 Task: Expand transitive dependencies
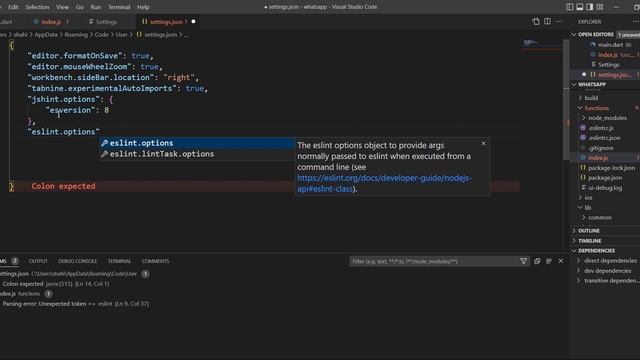pyautogui.click(x=610, y=281)
